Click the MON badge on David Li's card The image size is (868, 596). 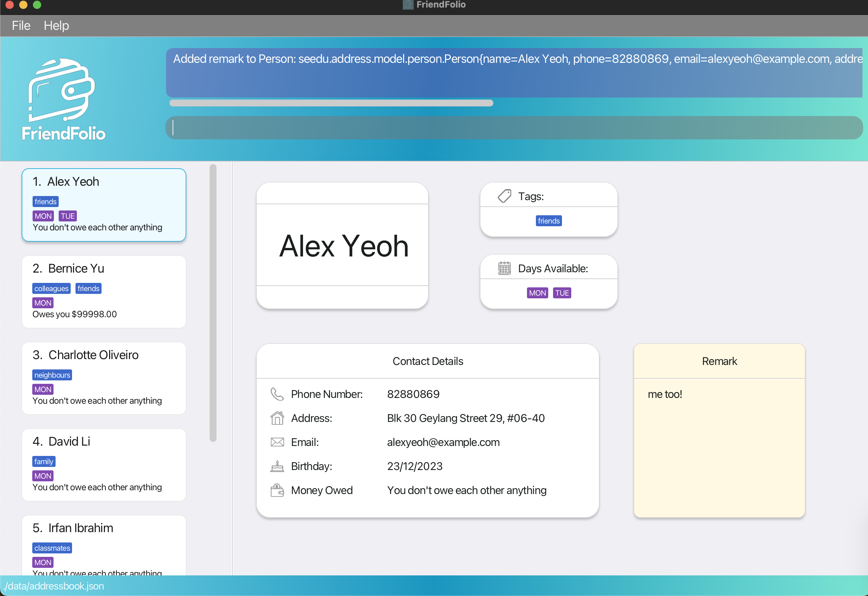click(43, 476)
